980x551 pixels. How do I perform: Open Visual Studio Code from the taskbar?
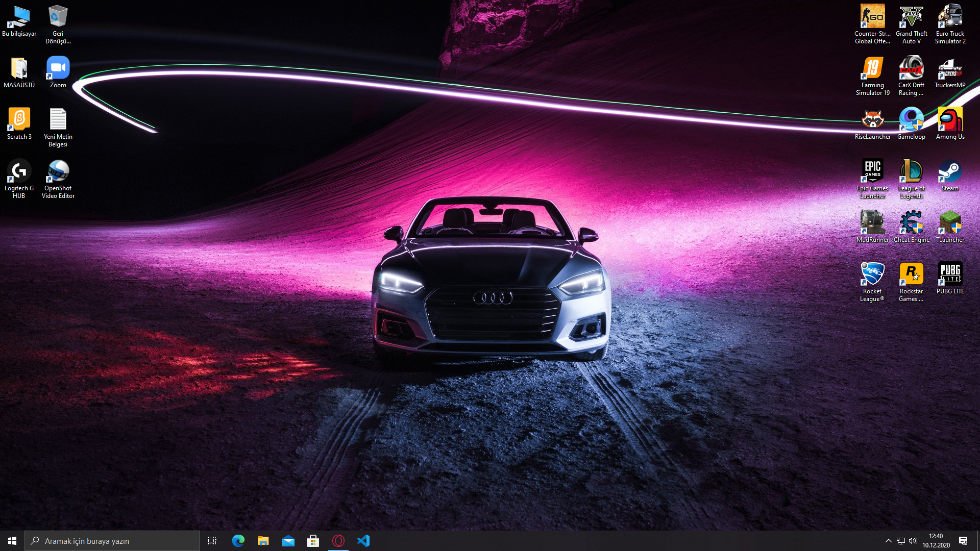click(363, 541)
